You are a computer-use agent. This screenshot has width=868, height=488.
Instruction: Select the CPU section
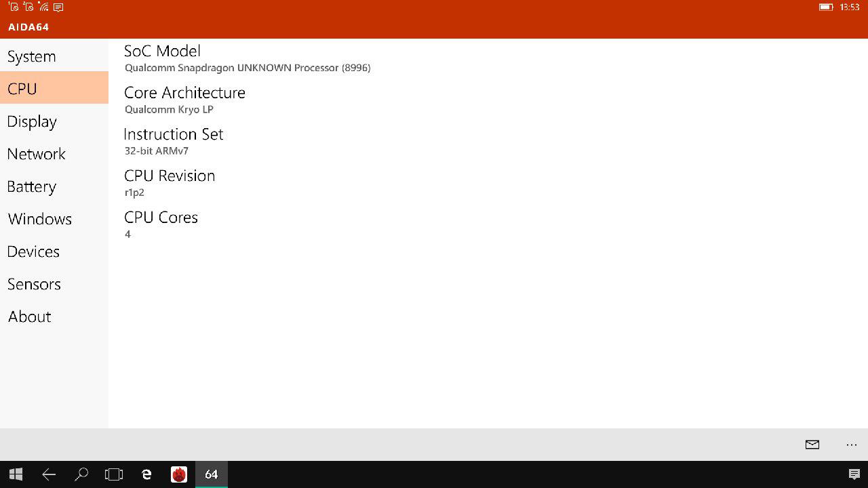tap(54, 88)
